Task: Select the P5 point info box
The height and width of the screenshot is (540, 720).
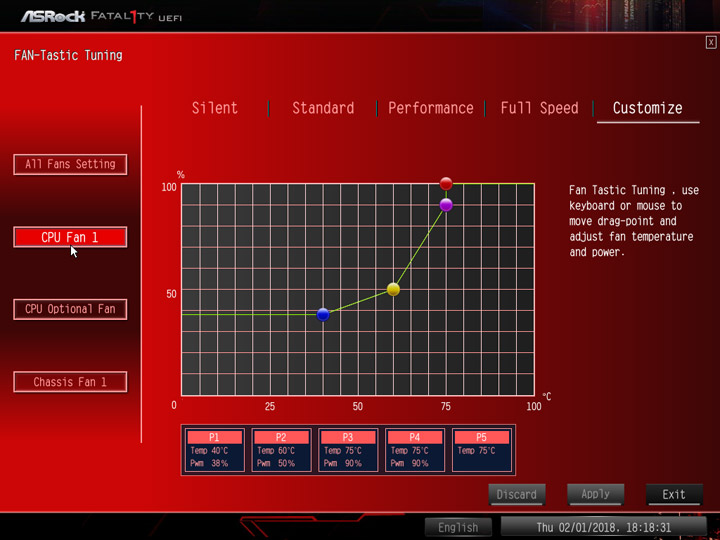Action: pyautogui.click(x=482, y=450)
